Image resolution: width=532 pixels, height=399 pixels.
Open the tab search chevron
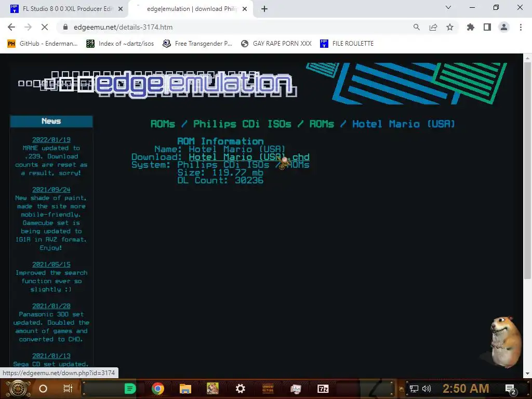(448, 7)
